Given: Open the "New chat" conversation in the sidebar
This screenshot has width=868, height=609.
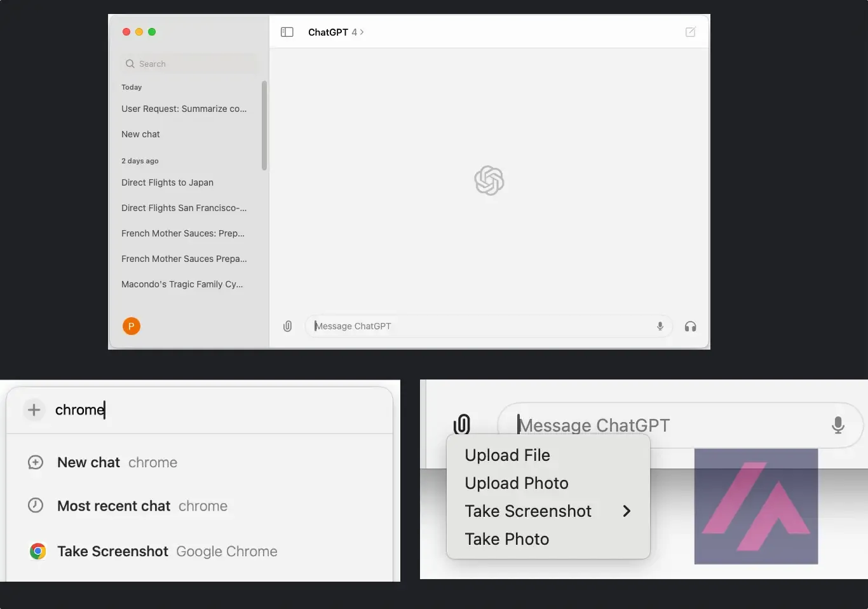Looking at the screenshot, I should [141, 134].
